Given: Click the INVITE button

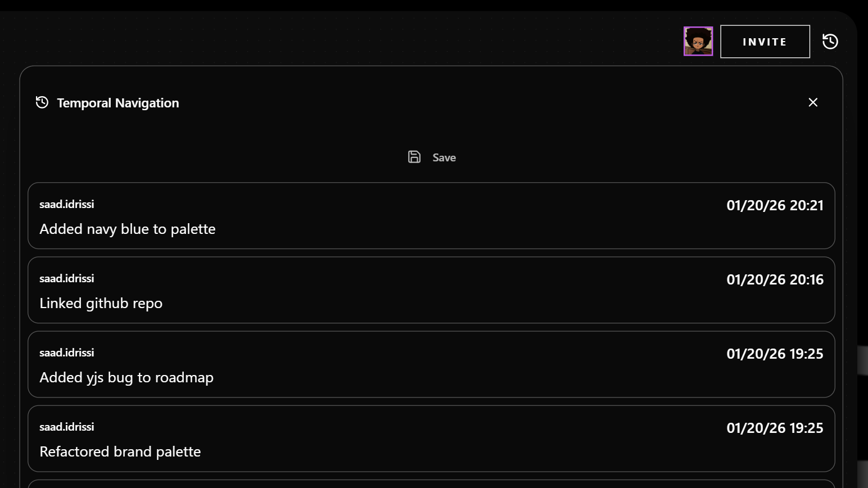Looking at the screenshot, I should [x=765, y=41].
